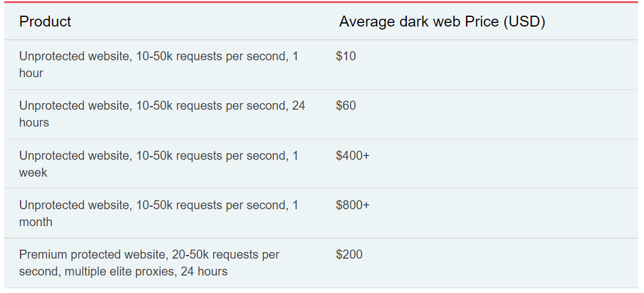This screenshot has height=293, width=644.
Task: Click the Product column header
Action: [x=45, y=22]
